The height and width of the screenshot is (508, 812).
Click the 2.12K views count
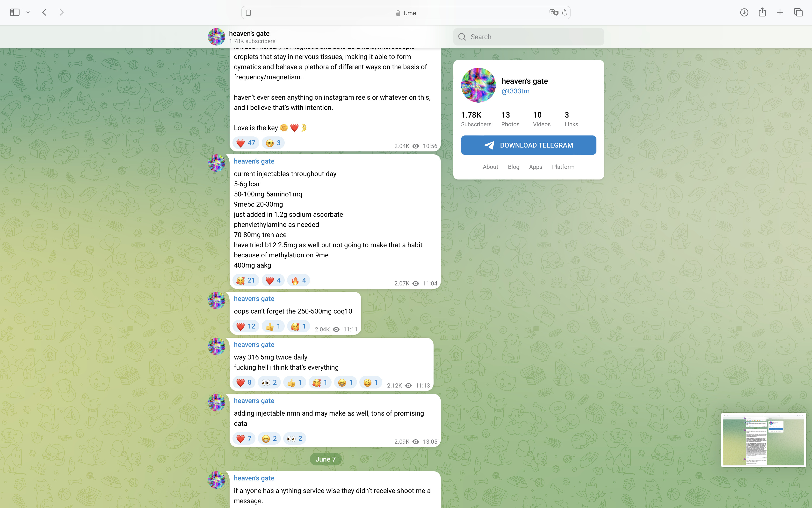pyautogui.click(x=394, y=386)
